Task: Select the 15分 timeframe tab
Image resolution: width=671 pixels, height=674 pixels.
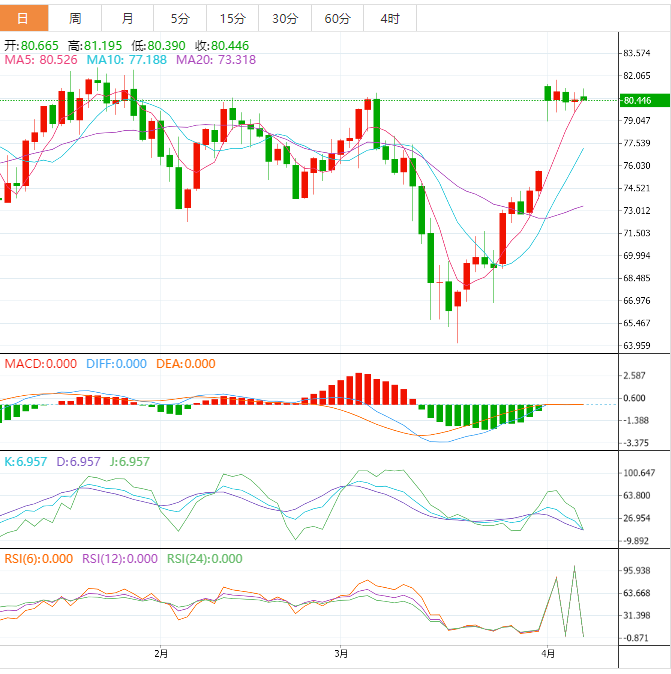Action: 232,19
